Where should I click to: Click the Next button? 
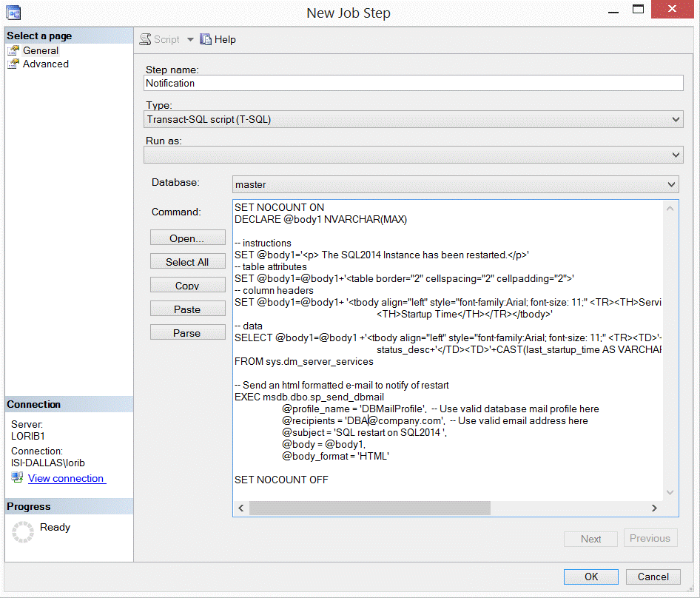coord(590,539)
